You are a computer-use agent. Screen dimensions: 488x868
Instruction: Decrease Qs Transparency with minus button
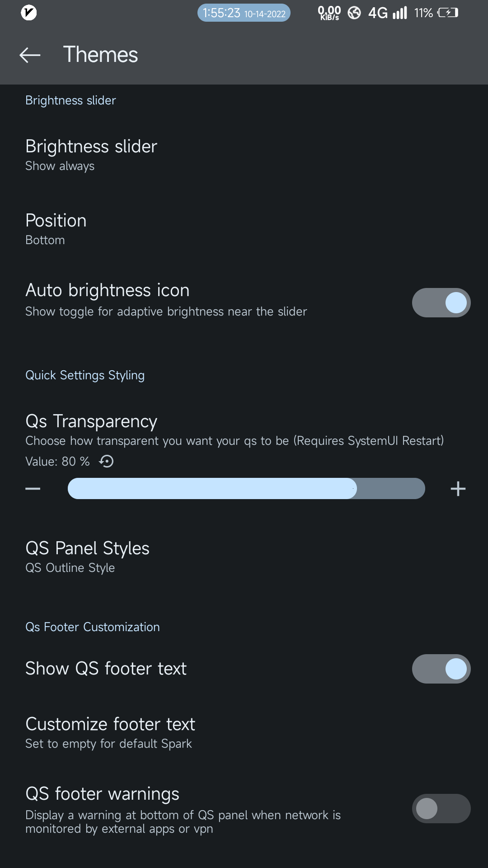[33, 489]
